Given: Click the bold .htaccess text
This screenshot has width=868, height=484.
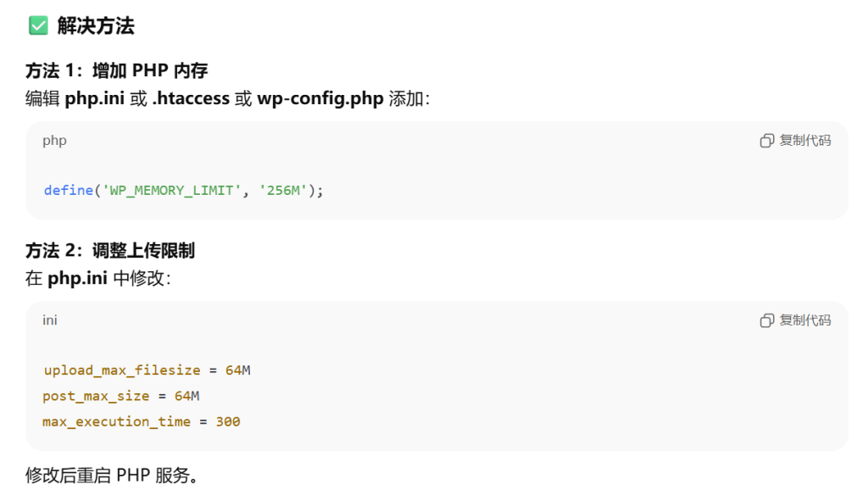Looking at the screenshot, I should tap(191, 98).
